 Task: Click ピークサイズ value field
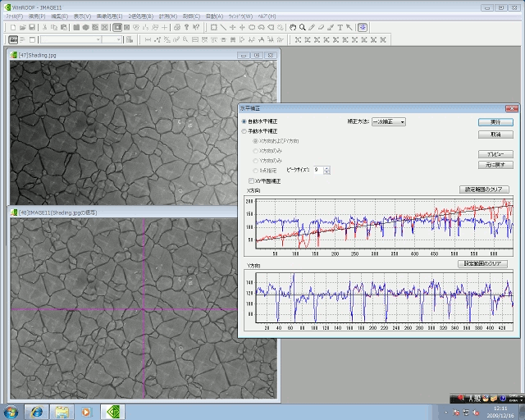318,170
